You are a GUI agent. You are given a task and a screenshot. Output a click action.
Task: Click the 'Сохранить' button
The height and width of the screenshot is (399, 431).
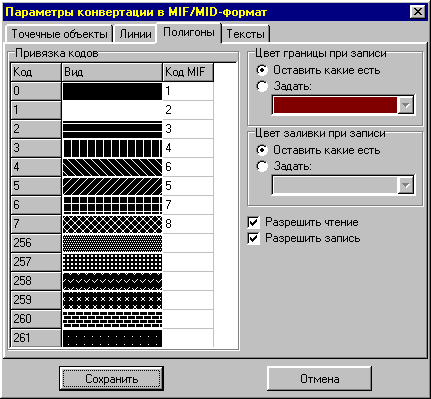[x=111, y=379]
